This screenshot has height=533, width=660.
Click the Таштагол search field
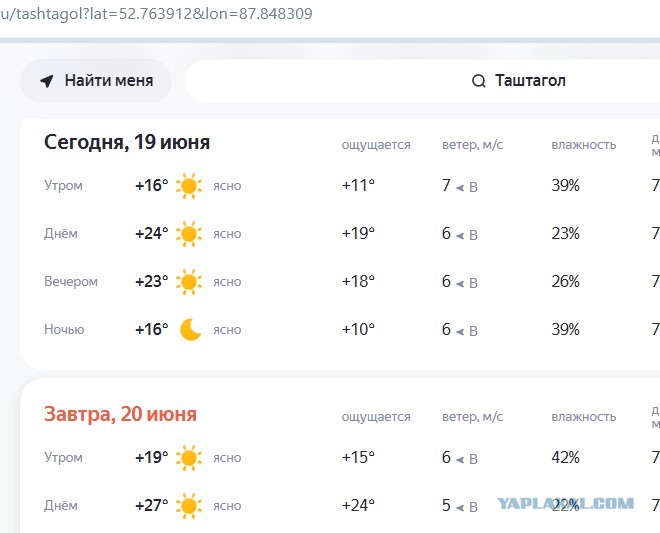click(422, 81)
